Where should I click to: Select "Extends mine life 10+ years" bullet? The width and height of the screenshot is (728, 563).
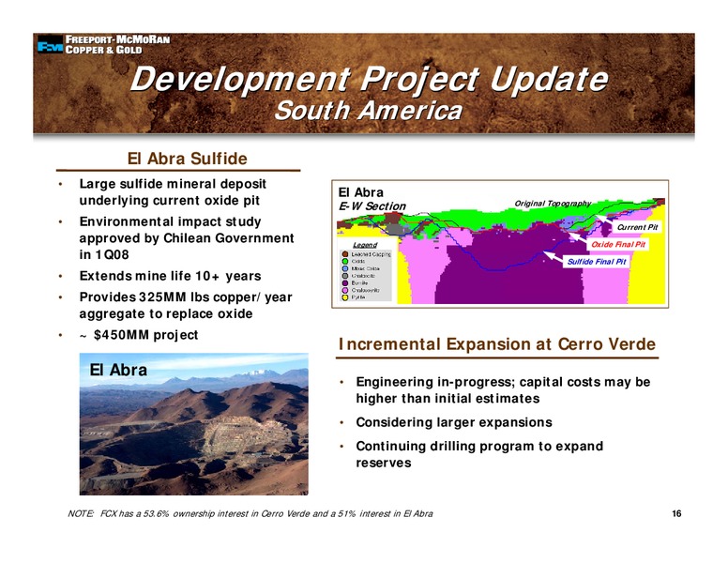(170, 276)
